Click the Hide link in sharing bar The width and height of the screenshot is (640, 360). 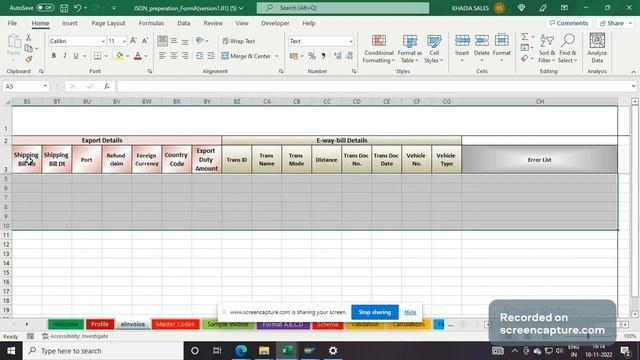410,312
